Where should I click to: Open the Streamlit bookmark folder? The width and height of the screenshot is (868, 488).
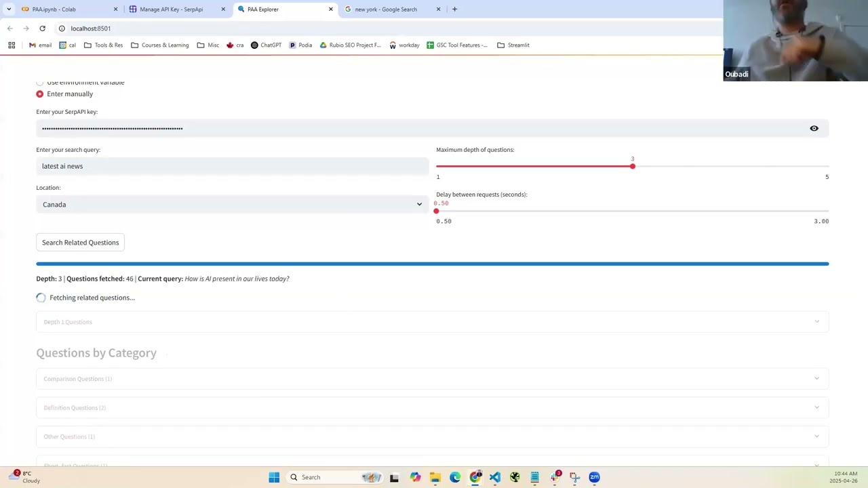513,45
